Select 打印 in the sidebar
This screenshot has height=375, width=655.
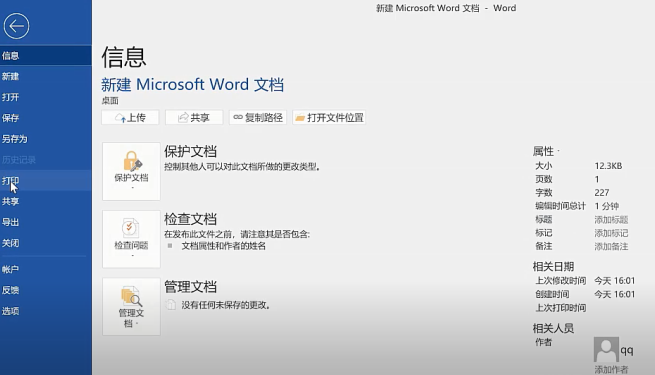46,181
